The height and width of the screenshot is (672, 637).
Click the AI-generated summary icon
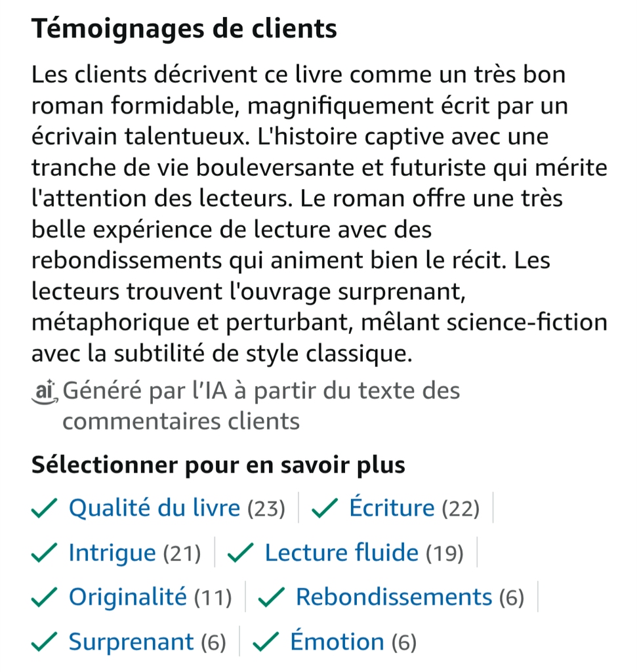pyautogui.click(x=45, y=391)
